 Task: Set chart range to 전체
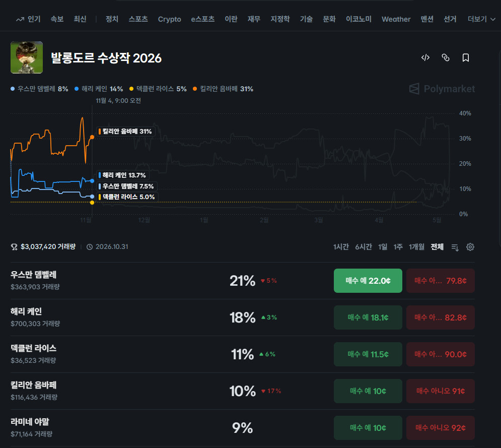[x=437, y=247]
